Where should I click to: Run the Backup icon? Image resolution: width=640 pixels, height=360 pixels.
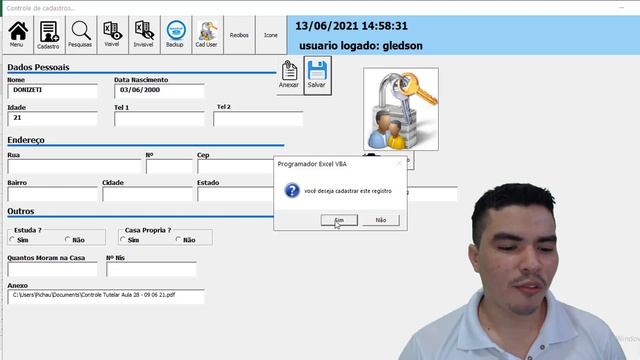point(176,35)
